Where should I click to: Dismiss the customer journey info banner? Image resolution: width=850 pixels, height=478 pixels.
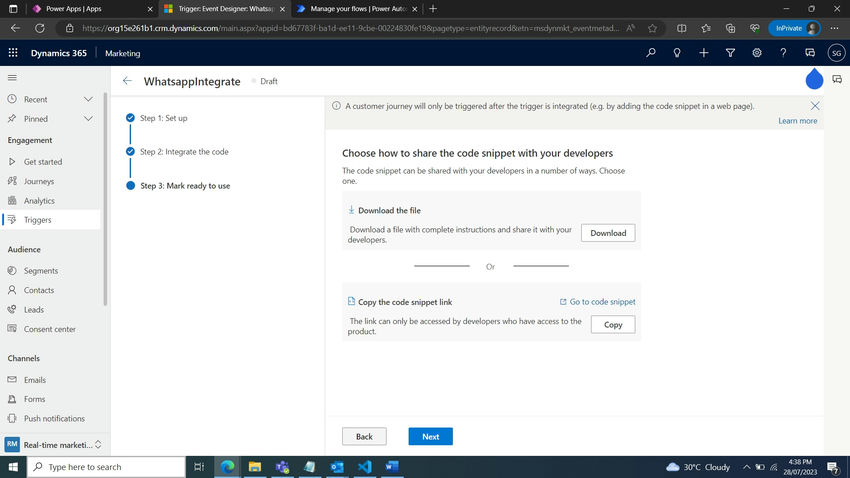pyautogui.click(x=815, y=106)
